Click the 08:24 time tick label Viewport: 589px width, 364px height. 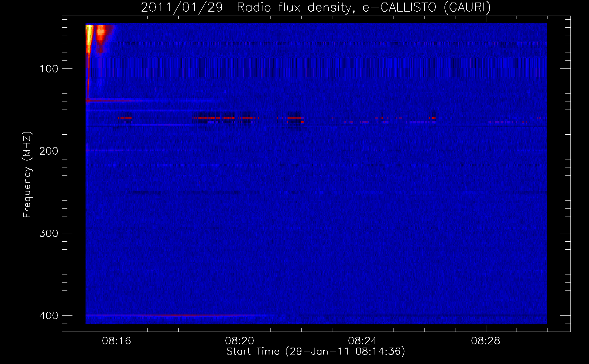coord(363,341)
